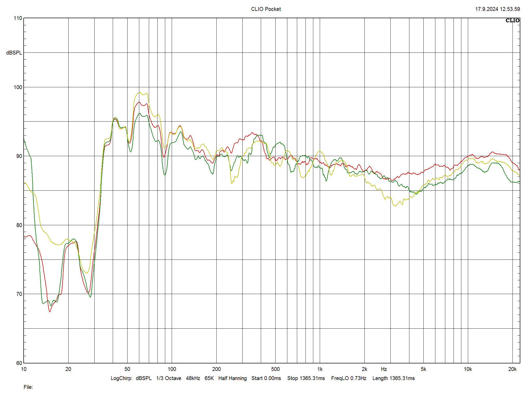Click the 50 frequency axis label

[x=127, y=369]
